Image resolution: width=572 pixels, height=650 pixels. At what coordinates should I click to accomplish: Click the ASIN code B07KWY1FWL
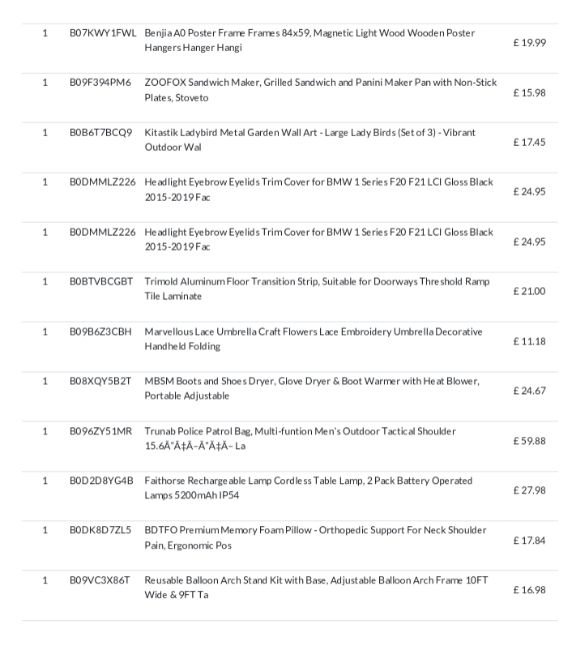coord(102,33)
